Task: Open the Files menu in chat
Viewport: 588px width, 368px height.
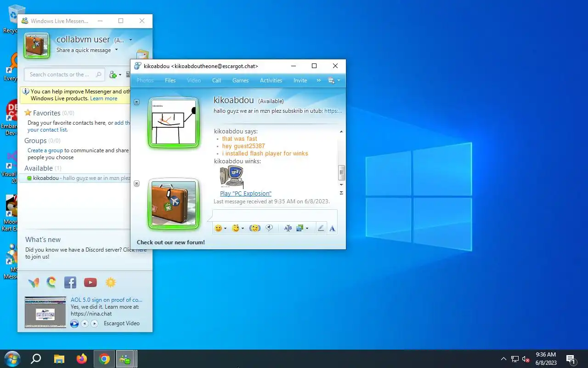Action: point(170,80)
